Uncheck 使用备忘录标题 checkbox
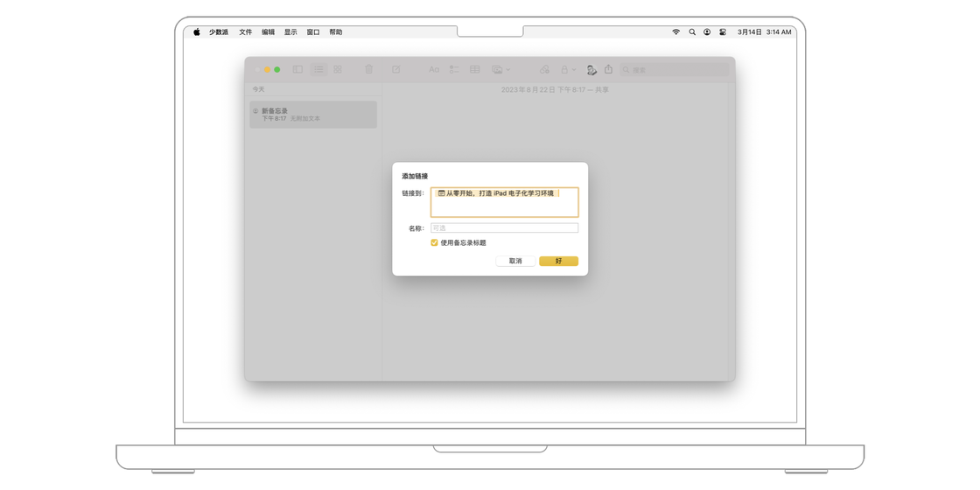The height and width of the screenshot is (490, 980). pos(434,243)
